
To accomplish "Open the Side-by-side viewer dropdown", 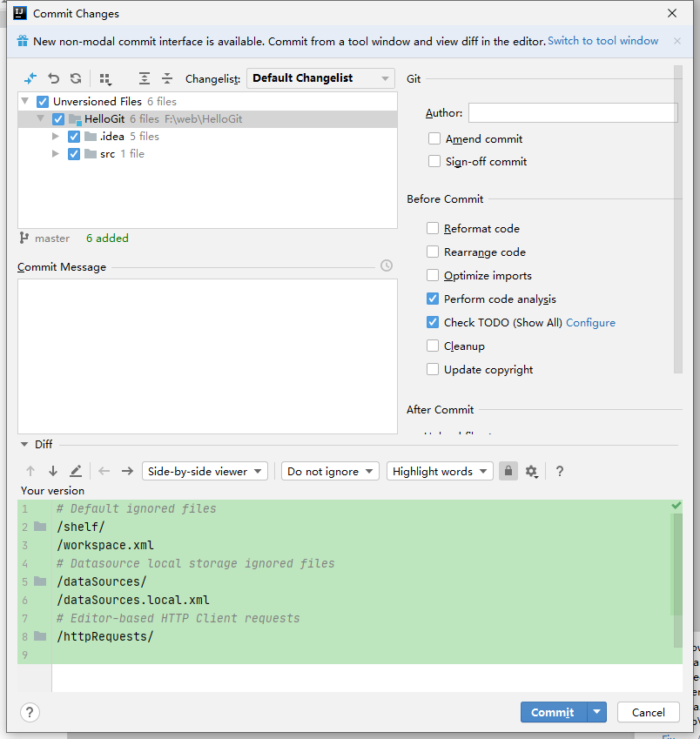I will pos(205,471).
